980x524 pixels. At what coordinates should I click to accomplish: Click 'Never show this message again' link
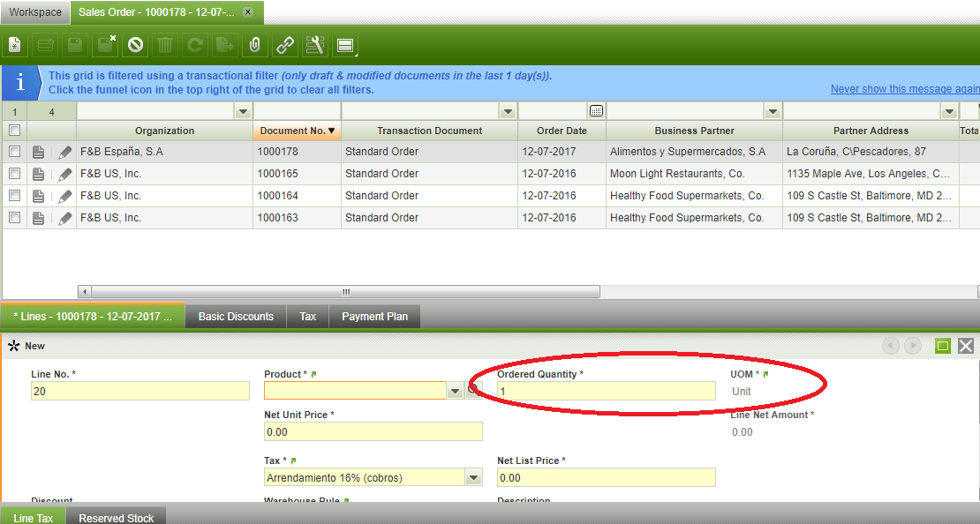click(904, 89)
